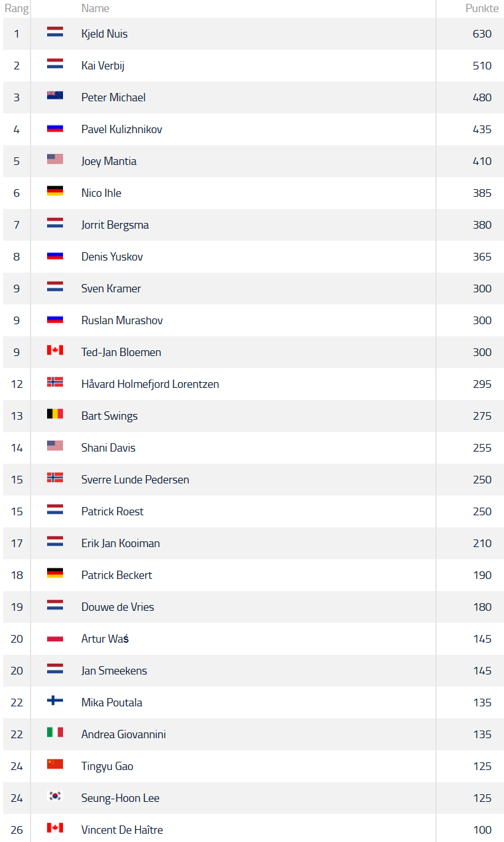Click Canadian flag beside Ted-Jan Bloemen

coord(55,350)
